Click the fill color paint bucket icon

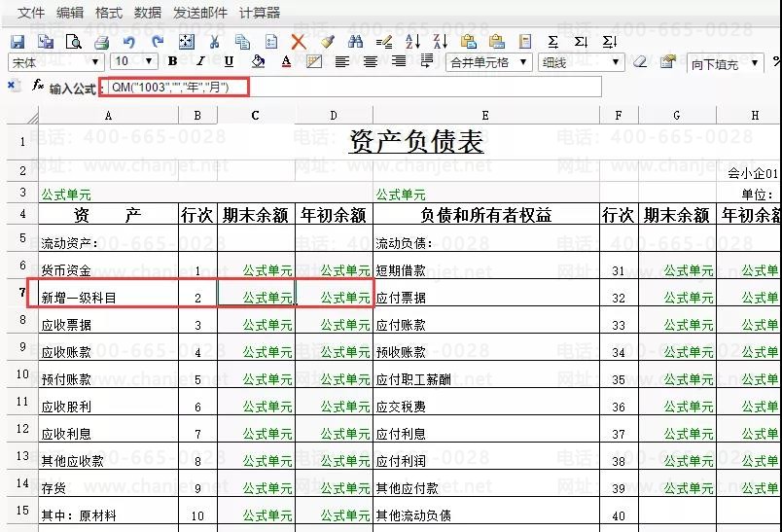click(258, 61)
